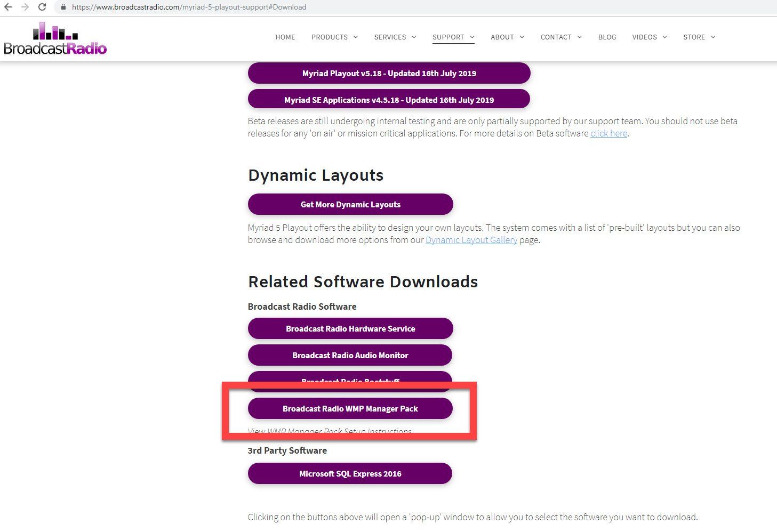Open the HOME menu item
The image size is (777, 532).
[x=285, y=37]
